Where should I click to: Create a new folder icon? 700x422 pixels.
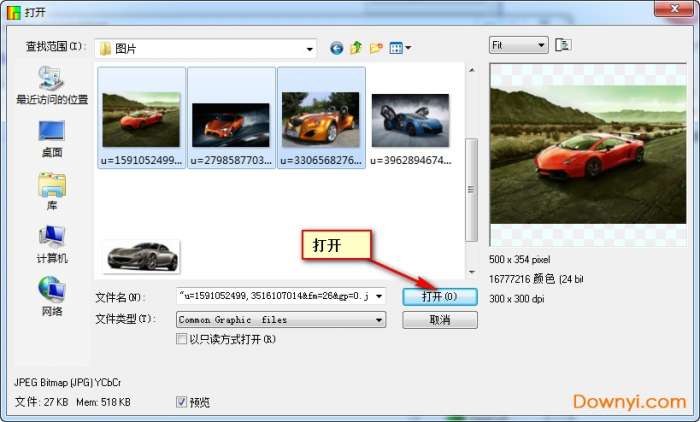click(x=376, y=48)
